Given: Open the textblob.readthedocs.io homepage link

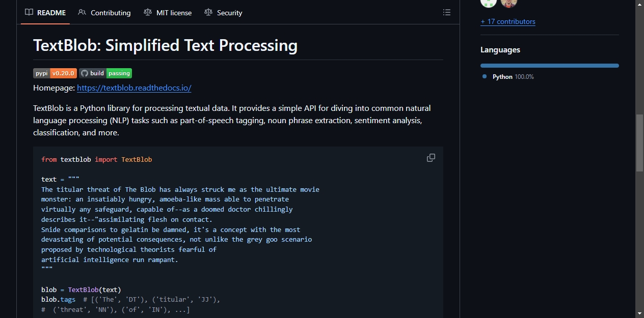Looking at the screenshot, I should click(134, 88).
